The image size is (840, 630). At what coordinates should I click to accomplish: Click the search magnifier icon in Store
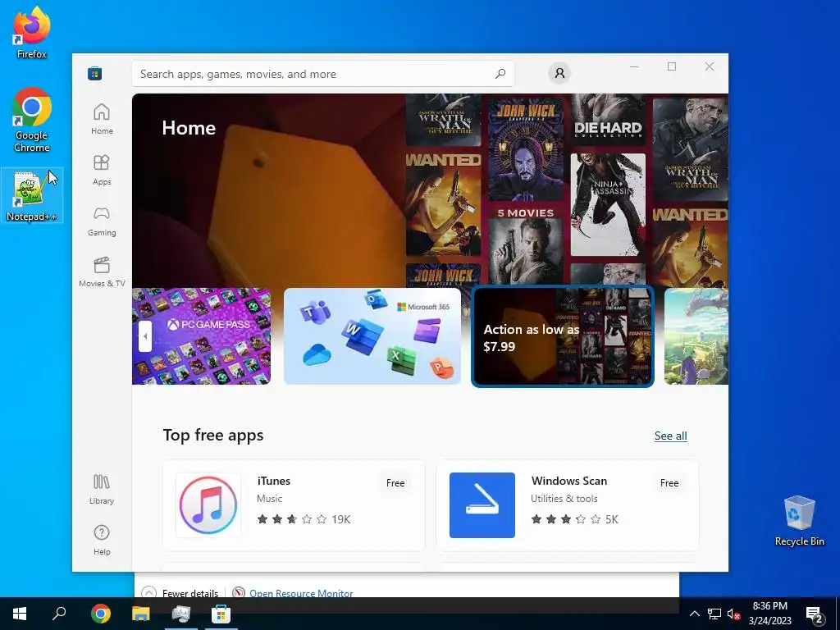pyautogui.click(x=500, y=74)
